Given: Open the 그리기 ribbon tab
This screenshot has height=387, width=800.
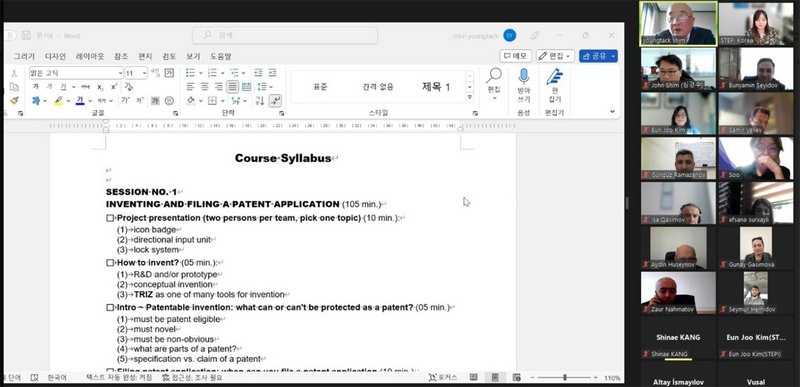Looking at the screenshot, I should tap(24, 56).
